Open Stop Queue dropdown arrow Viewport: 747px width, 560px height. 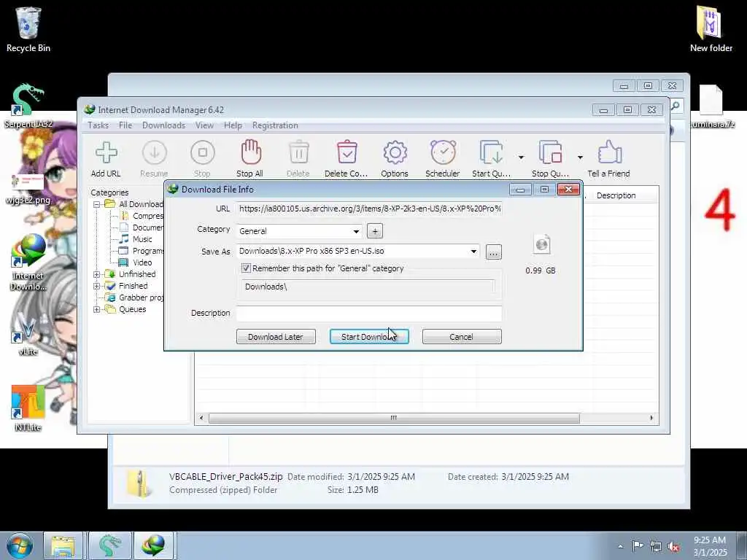coord(580,157)
